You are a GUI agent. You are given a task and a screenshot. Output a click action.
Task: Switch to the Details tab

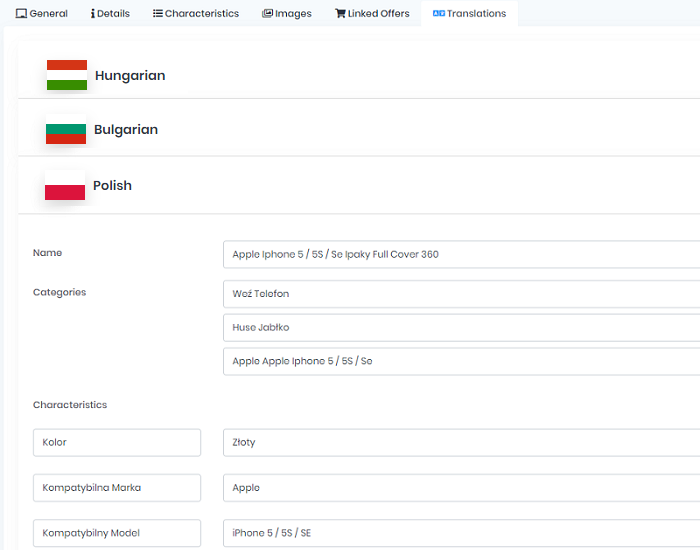click(x=110, y=13)
